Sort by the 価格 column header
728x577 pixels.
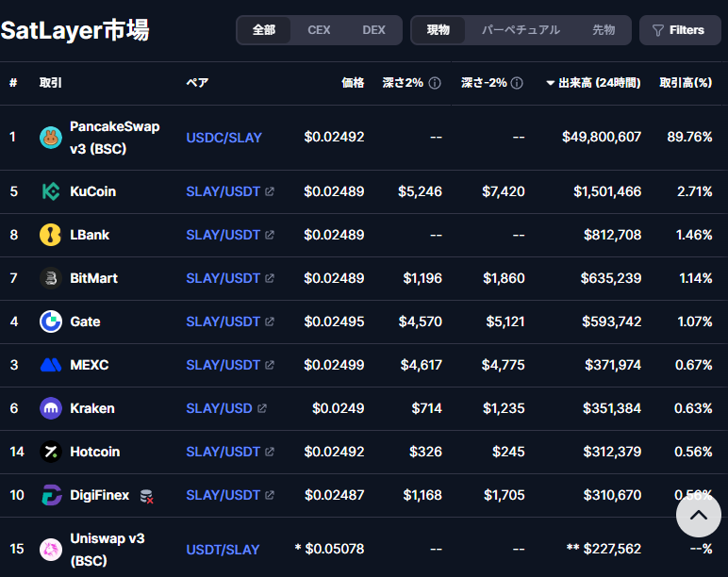click(353, 83)
